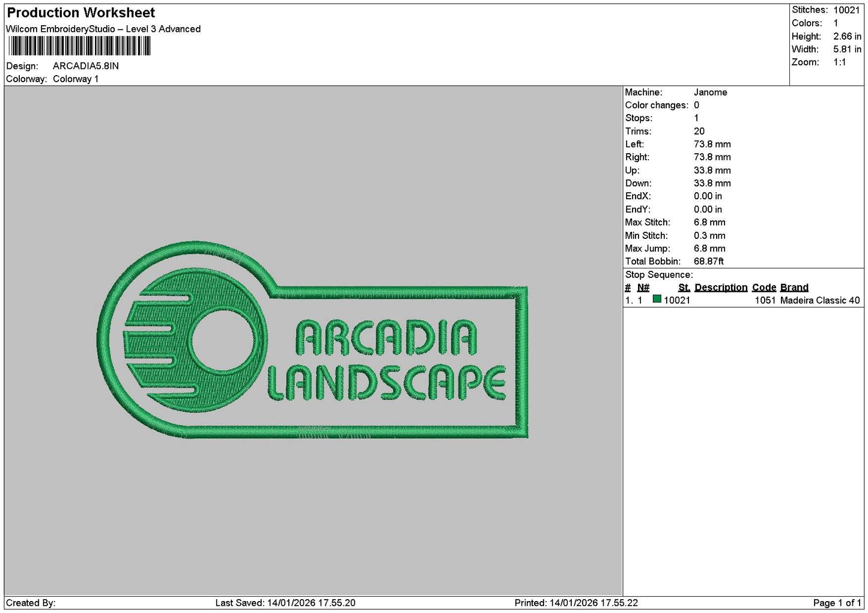Click the Max Stitch value '6.8 mm'
Viewport: 868px width, 613px height.
709,222
